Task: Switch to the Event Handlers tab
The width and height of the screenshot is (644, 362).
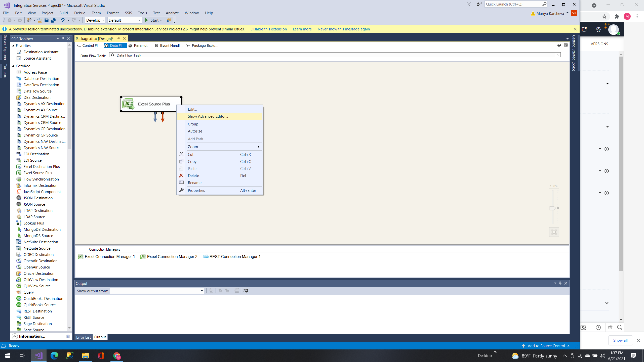Action: [168, 46]
